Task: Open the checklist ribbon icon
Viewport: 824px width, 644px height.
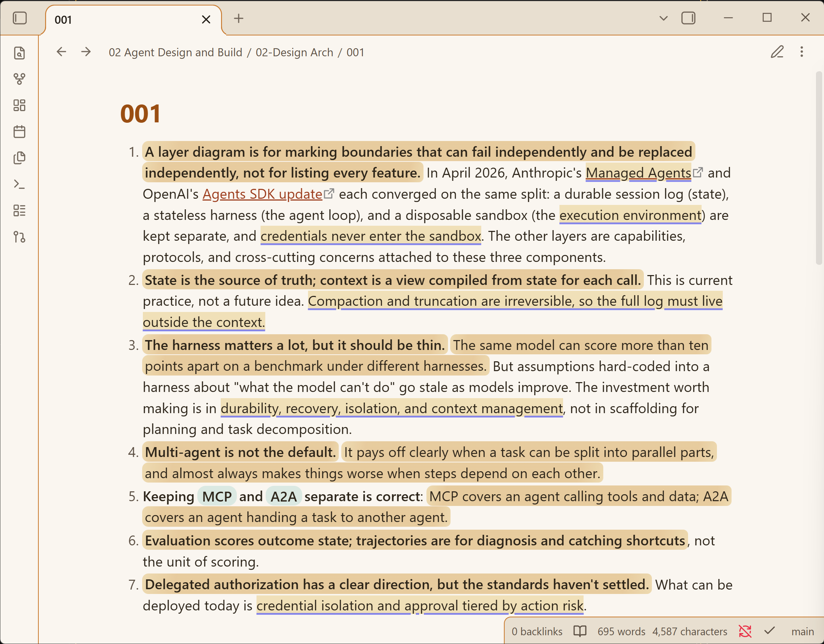Action: 20,210
